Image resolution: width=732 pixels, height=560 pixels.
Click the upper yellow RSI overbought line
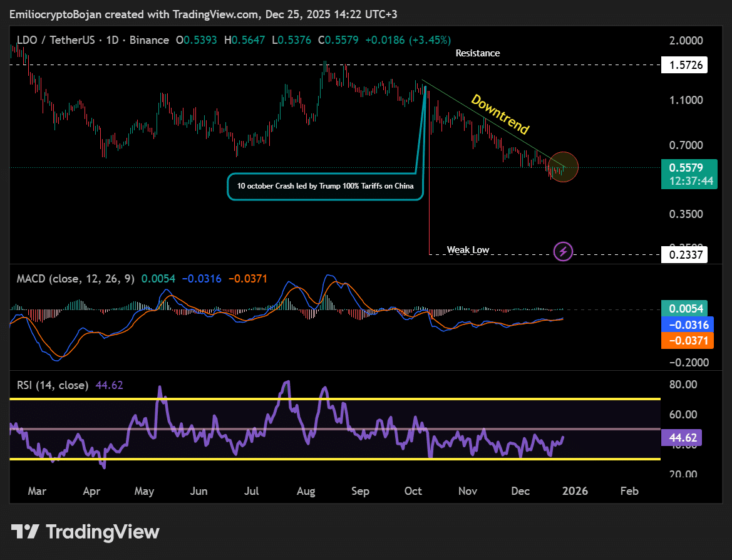pyautogui.click(x=335, y=399)
